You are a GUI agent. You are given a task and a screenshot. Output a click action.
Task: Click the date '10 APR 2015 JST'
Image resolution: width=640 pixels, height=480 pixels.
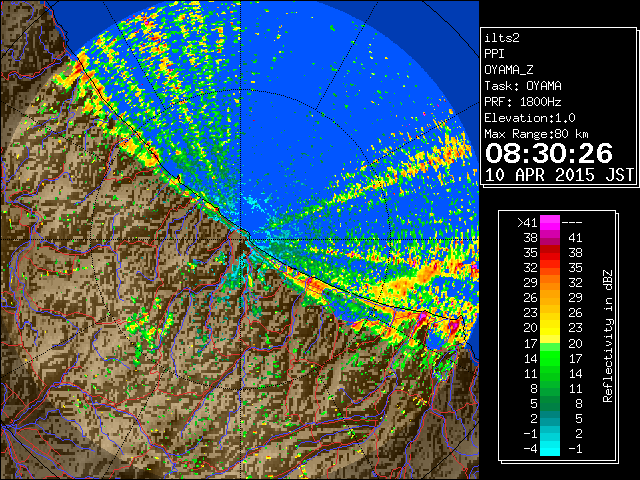(x=559, y=175)
